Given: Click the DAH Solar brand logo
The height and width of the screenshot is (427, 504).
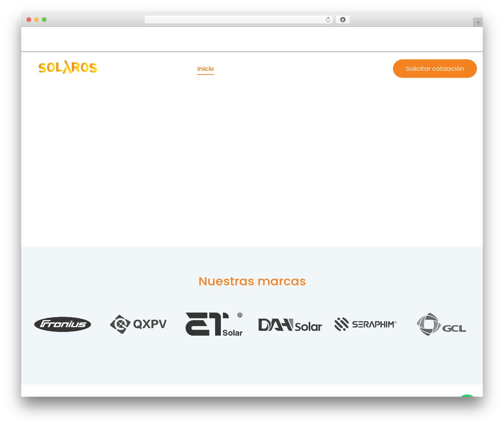Looking at the screenshot, I should click(290, 325).
